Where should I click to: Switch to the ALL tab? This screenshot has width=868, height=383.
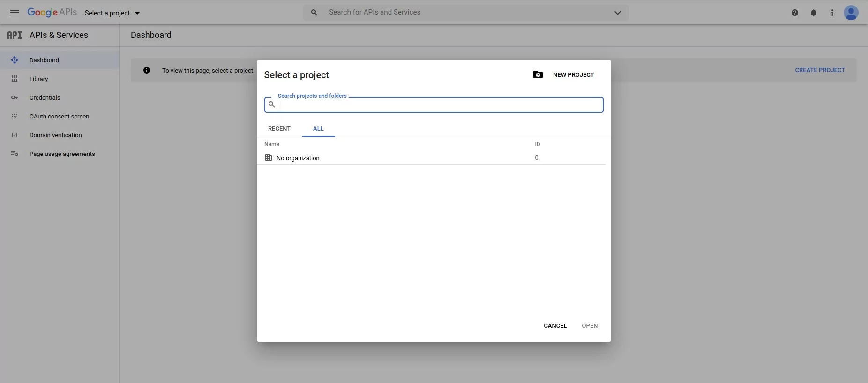click(x=318, y=129)
